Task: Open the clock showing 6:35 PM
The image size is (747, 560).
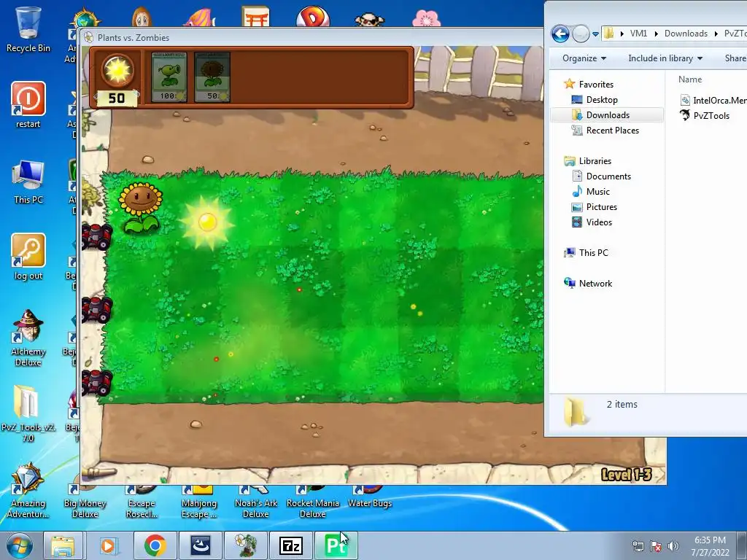Action: pyautogui.click(x=710, y=546)
